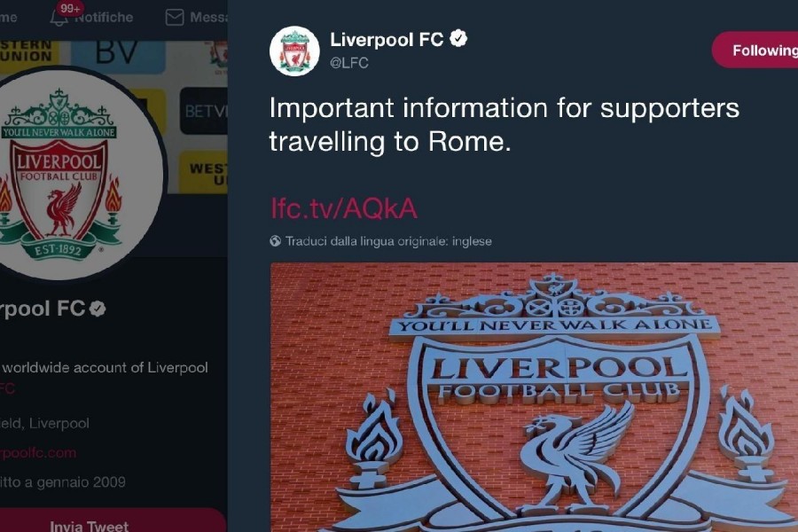Open the Home tab in the top bar
Viewport: 798px width, 532px height.
click(9, 18)
